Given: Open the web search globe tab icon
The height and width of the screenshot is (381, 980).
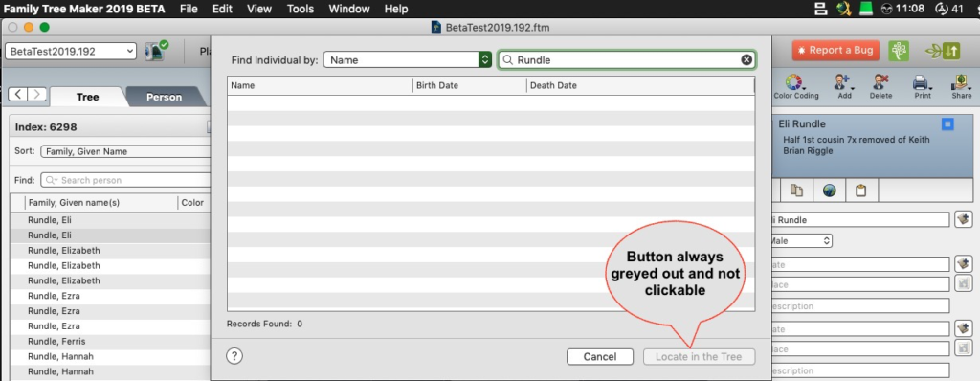Looking at the screenshot, I should click(x=829, y=190).
